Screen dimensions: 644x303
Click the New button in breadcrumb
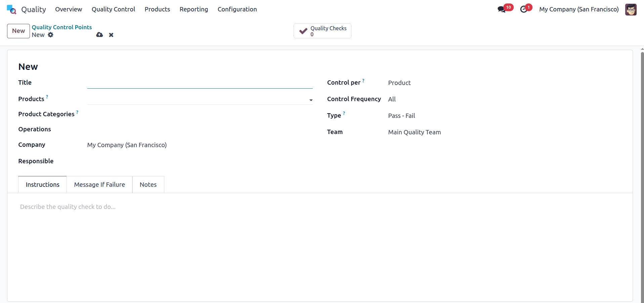click(18, 31)
